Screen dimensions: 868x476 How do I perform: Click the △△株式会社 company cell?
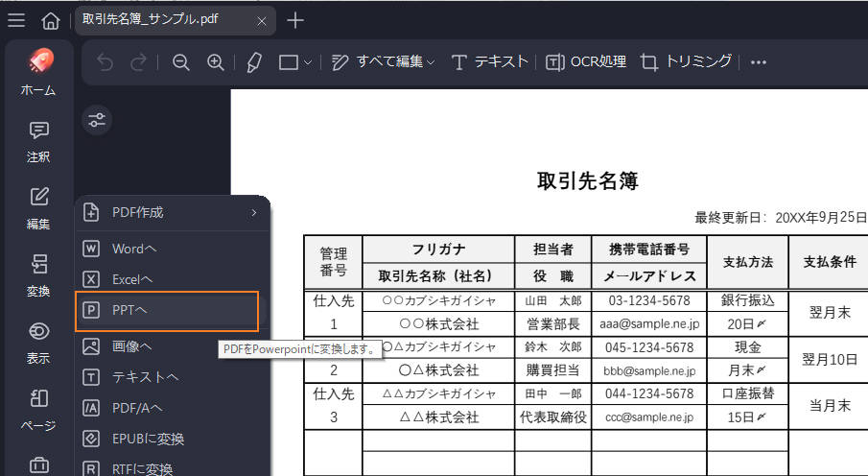pyautogui.click(x=439, y=417)
